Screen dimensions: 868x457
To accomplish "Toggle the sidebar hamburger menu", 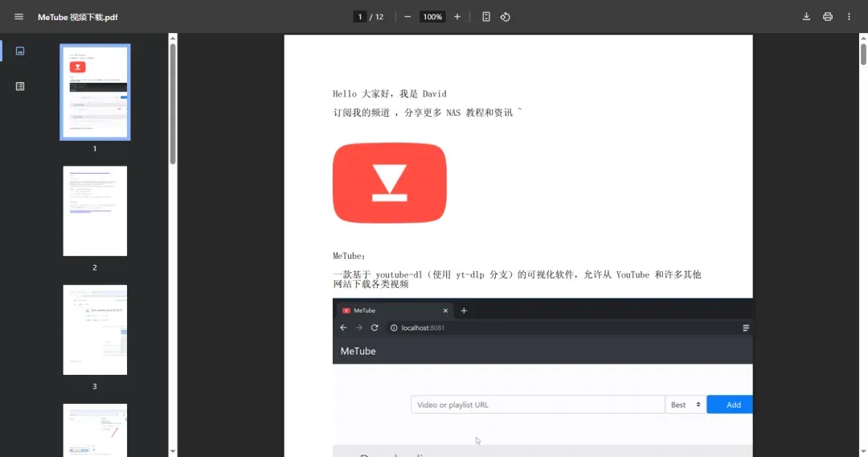I will pyautogui.click(x=18, y=17).
